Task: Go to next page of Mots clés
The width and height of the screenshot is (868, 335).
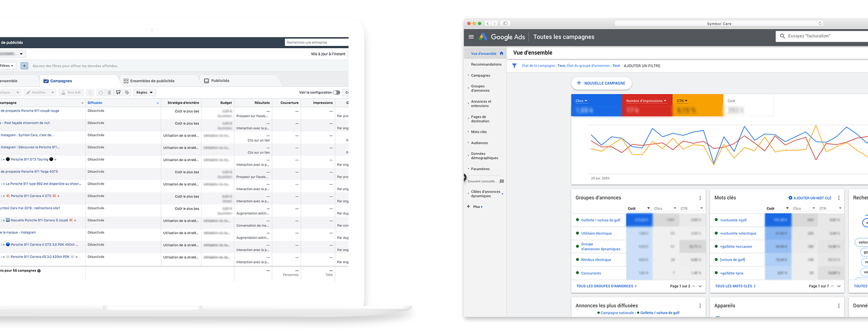Action: (x=839, y=286)
